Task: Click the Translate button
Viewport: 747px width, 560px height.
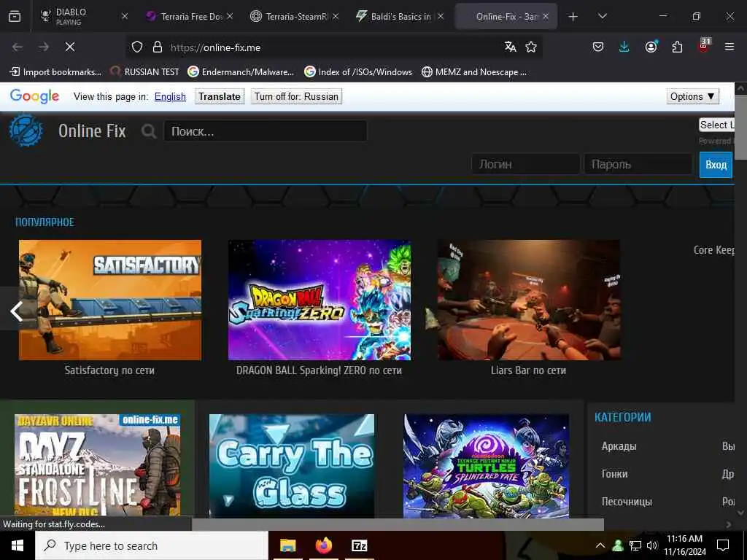Action: [219, 97]
